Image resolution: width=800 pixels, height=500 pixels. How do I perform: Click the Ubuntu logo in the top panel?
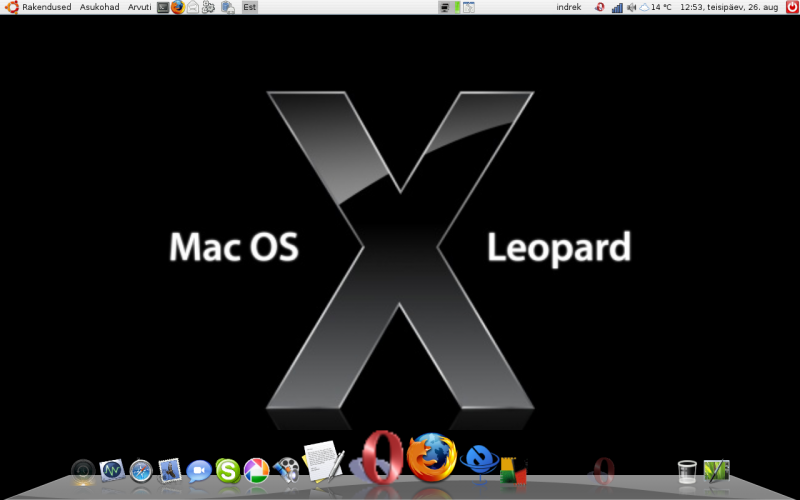point(12,7)
